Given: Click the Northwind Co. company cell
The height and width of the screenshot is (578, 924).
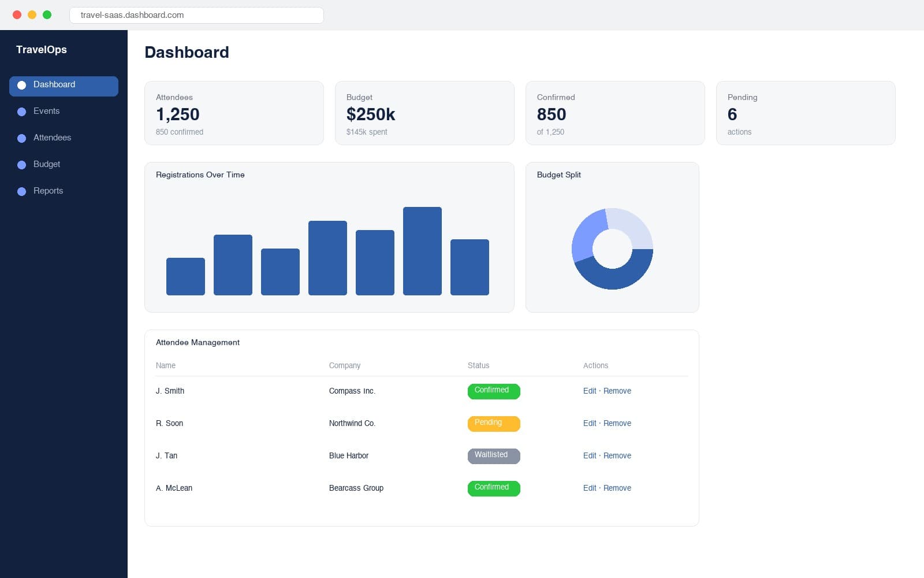Looking at the screenshot, I should [x=352, y=423].
